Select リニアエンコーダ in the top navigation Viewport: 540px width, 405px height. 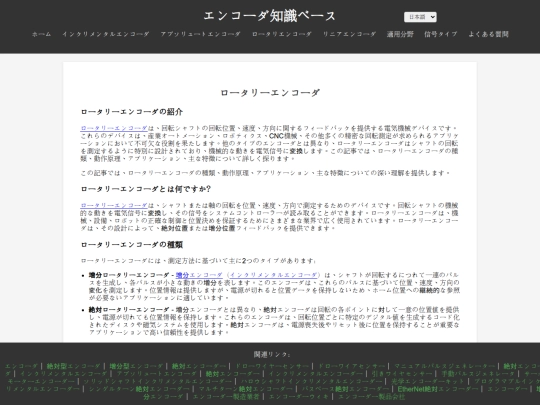click(349, 34)
